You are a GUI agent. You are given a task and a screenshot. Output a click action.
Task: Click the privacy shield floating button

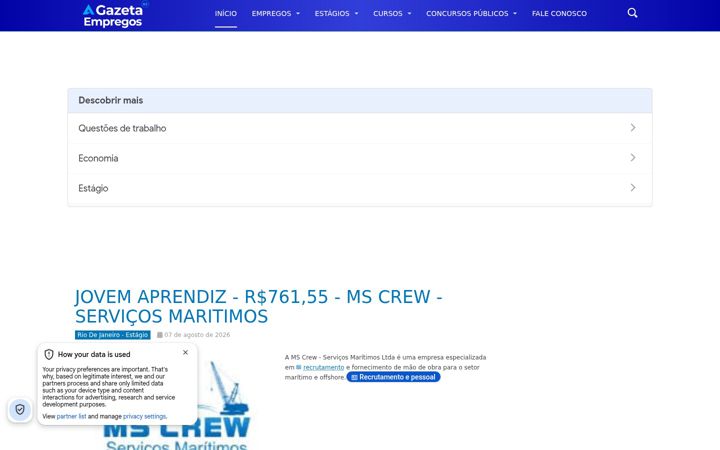pos(20,409)
